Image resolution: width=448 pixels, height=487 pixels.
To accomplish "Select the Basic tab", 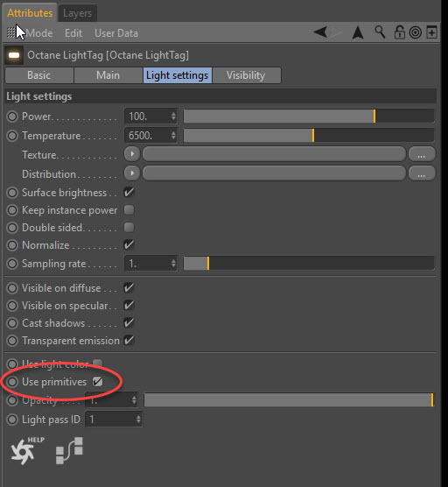I will 39,75.
